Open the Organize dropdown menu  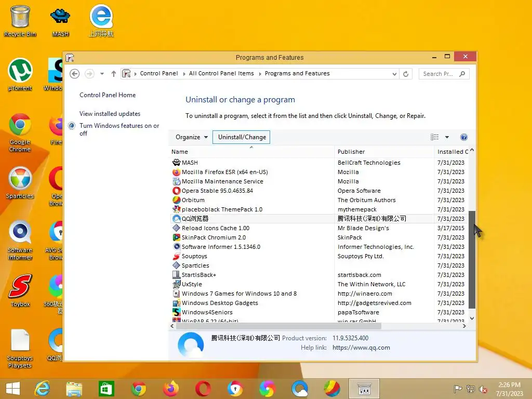click(x=192, y=137)
